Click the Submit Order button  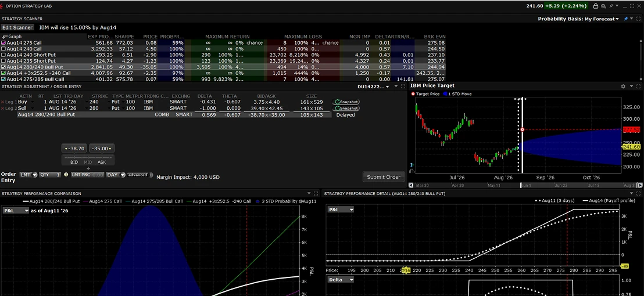(x=384, y=176)
